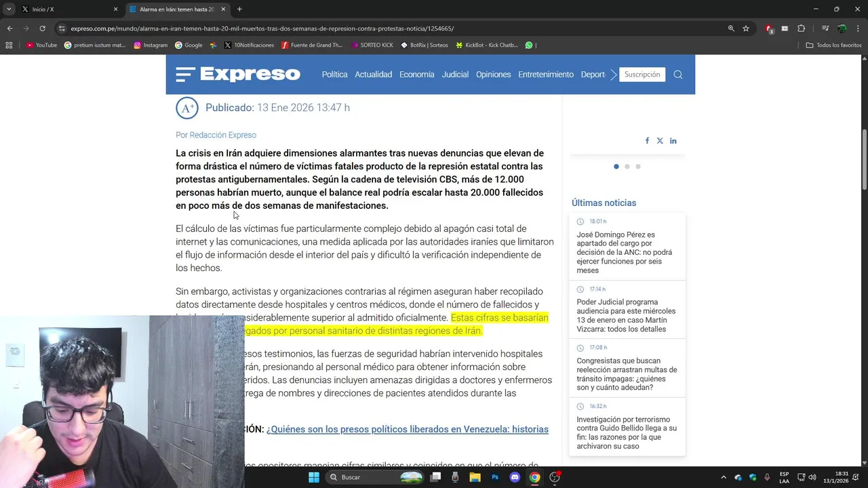Screen dimensions: 868x488
Task: Click the Expreso site logo
Action: click(250, 74)
